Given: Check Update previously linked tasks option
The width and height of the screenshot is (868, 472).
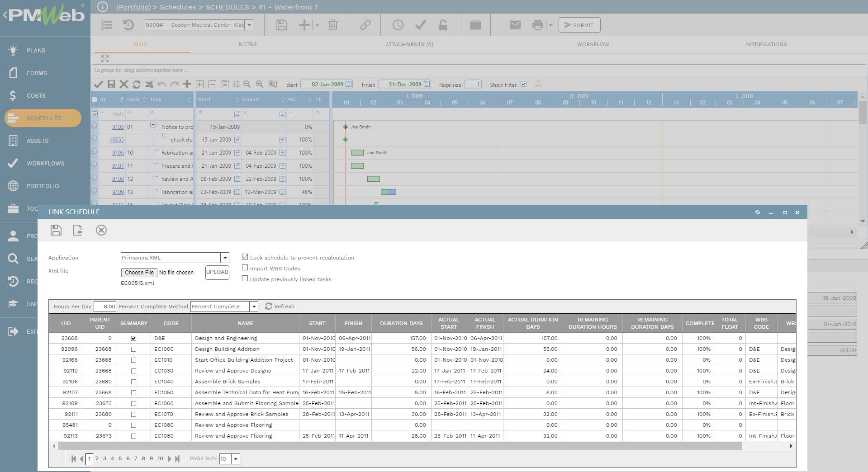Looking at the screenshot, I should pyautogui.click(x=245, y=278).
